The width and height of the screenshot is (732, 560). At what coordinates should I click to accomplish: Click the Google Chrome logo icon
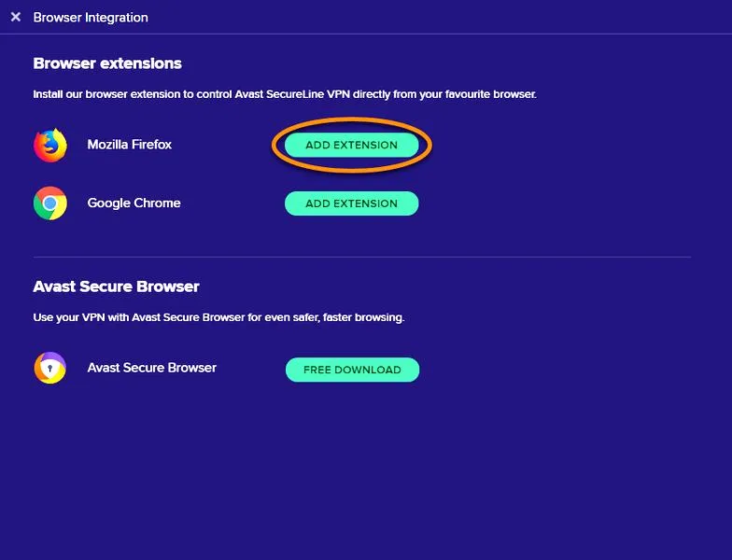click(50, 203)
